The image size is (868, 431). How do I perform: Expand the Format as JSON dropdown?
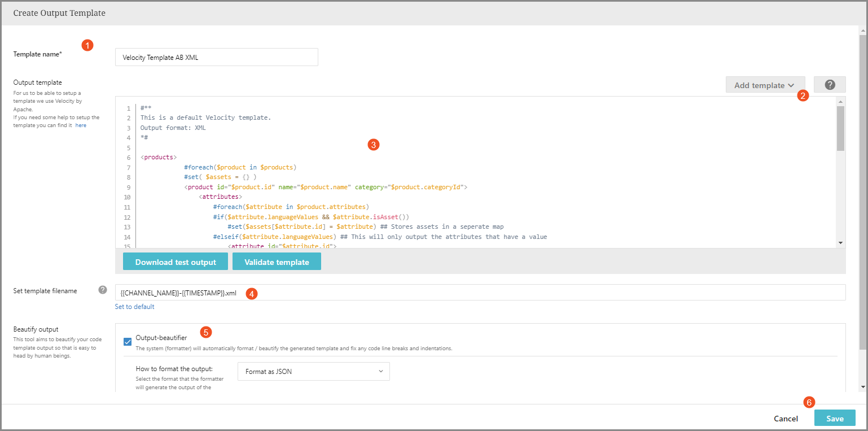click(313, 372)
